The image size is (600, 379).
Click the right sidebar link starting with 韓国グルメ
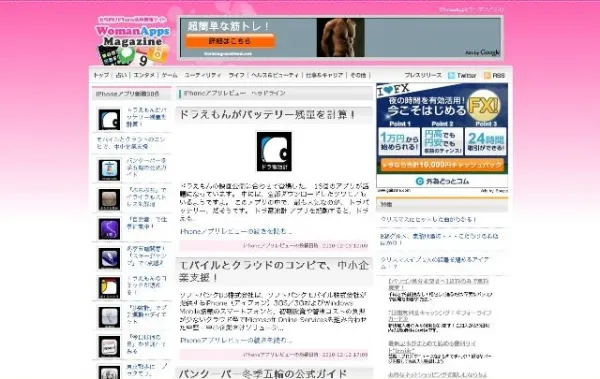[439, 239]
